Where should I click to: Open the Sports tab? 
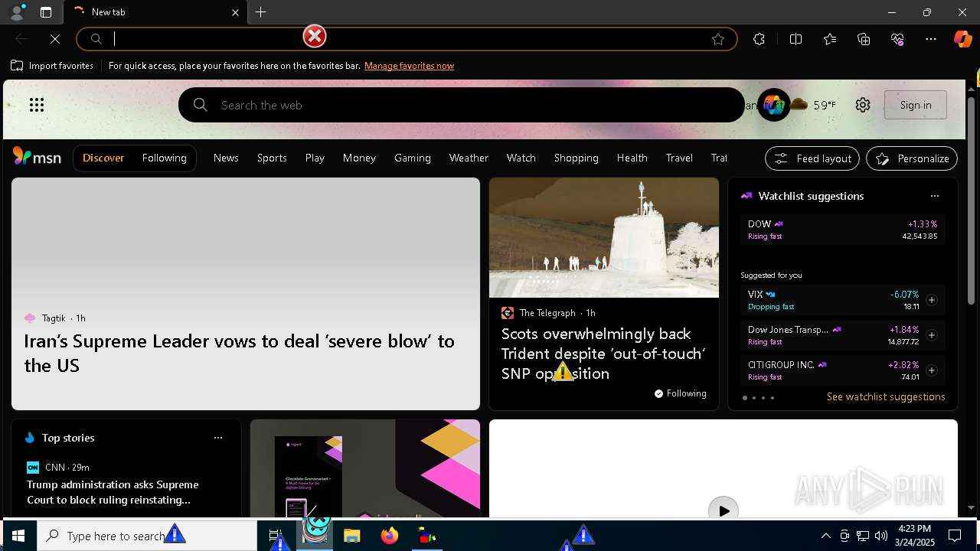(x=272, y=158)
